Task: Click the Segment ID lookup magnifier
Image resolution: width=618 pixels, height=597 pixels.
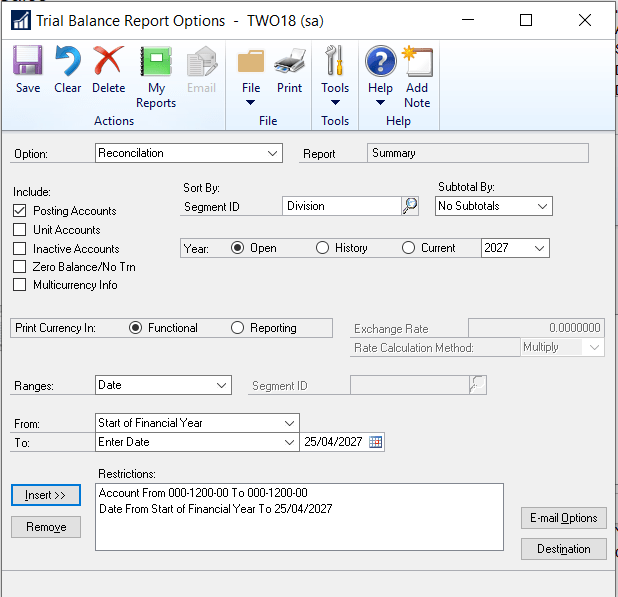Action: coord(410,206)
